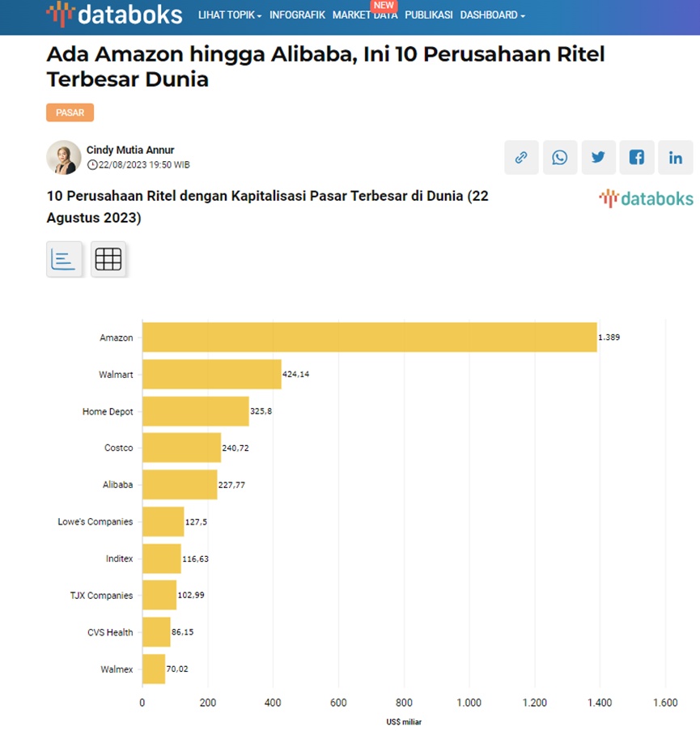Image resolution: width=700 pixels, height=739 pixels.
Task: Share article on Facebook icon
Action: [637, 158]
